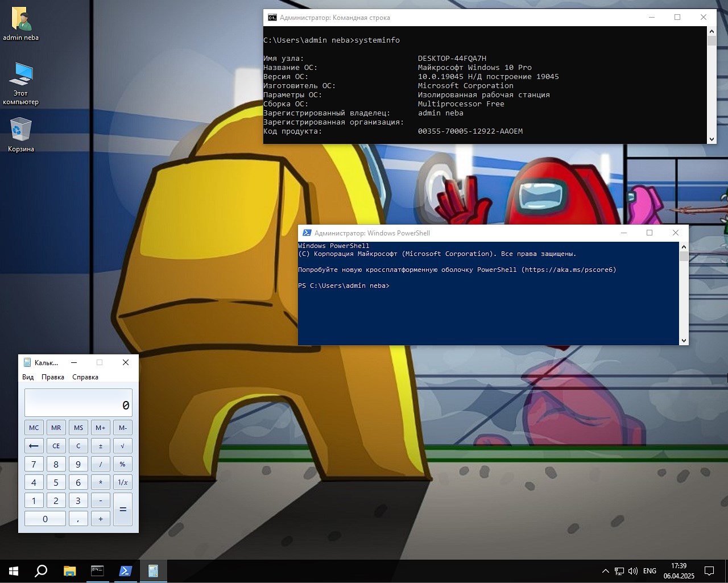Select the Этот компьютер desktop icon
Image resolution: width=728 pixels, height=583 pixels.
pyautogui.click(x=21, y=84)
